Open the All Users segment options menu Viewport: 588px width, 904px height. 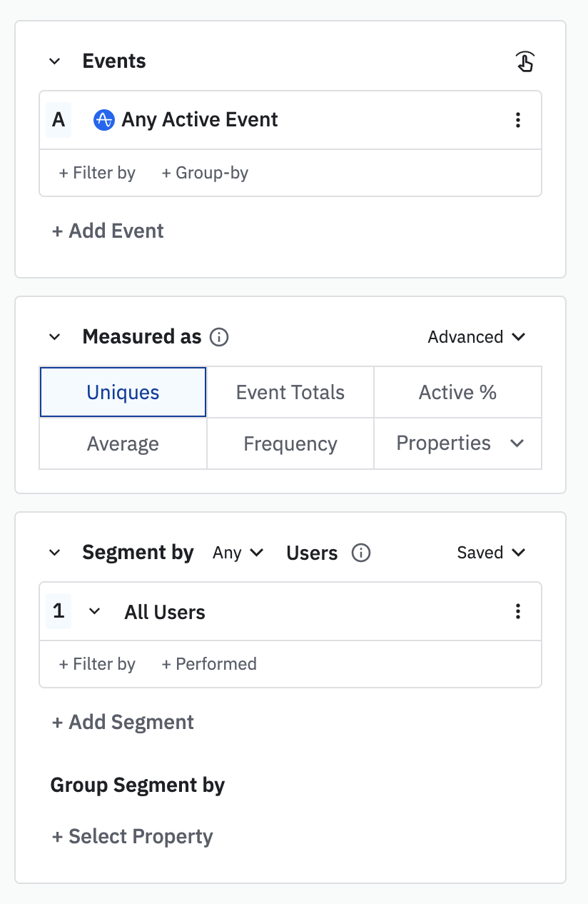click(518, 611)
